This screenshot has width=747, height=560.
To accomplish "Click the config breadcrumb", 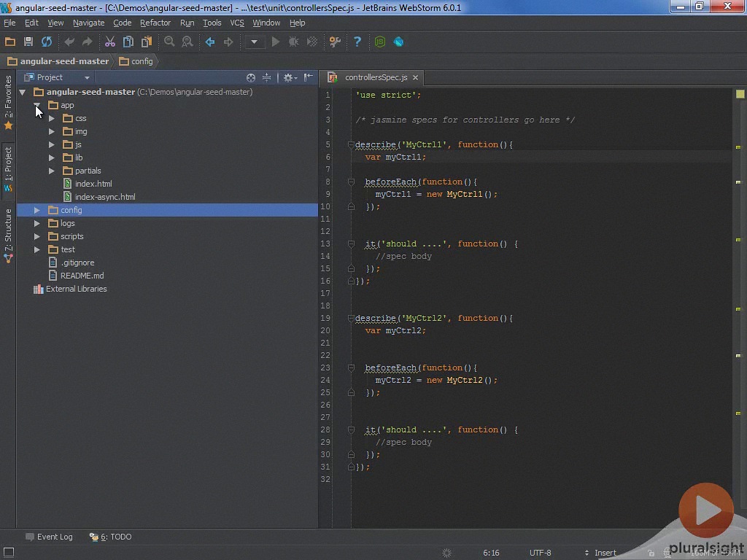I will coord(136,61).
